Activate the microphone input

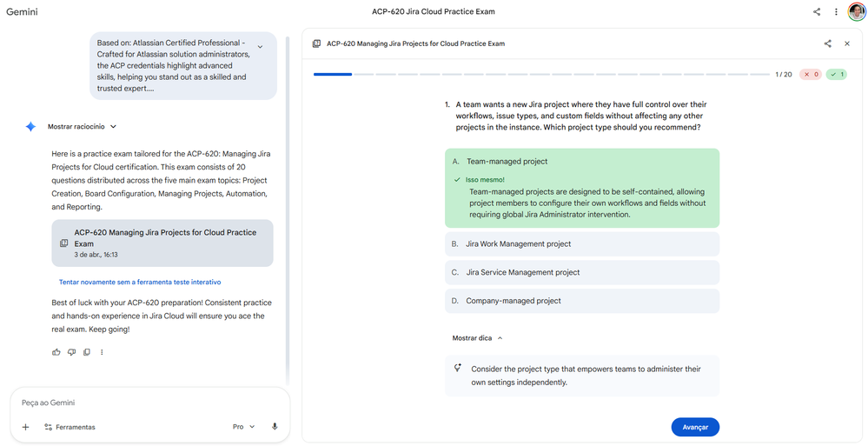[275, 427]
